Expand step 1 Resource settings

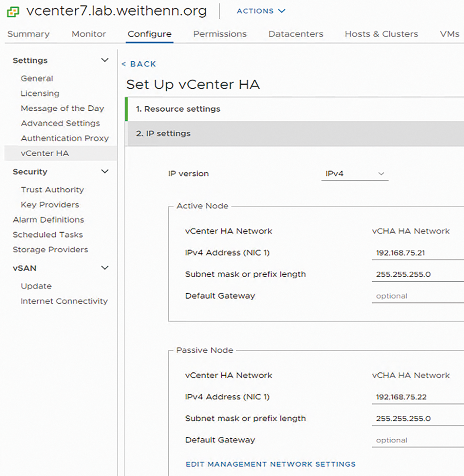coord(295,109)
